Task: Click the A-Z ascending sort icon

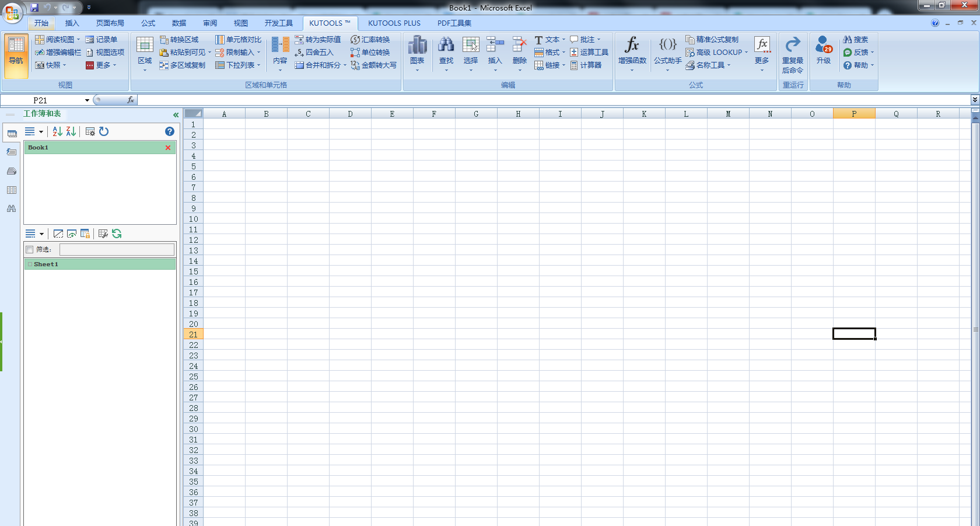Action: click(x=57, y=131)
